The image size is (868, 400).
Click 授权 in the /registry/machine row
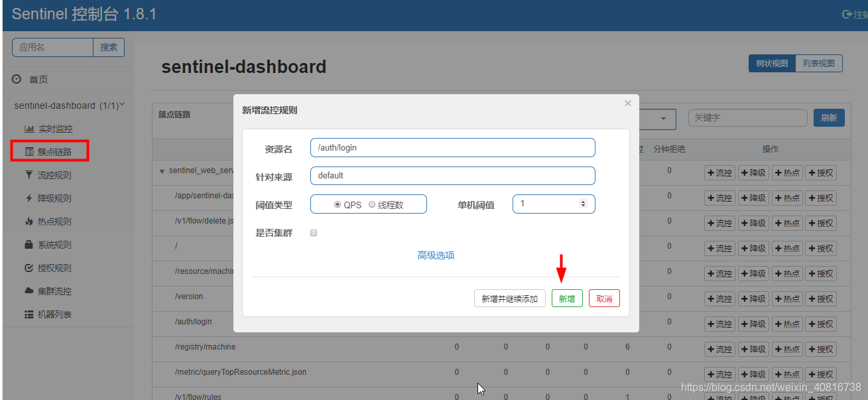point(821,349)
